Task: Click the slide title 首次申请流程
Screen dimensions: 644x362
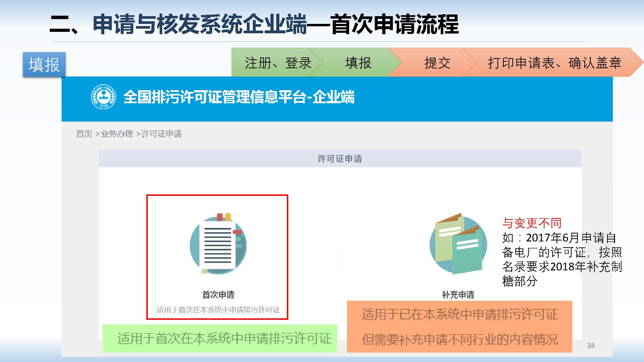Action: pos(395,24)
